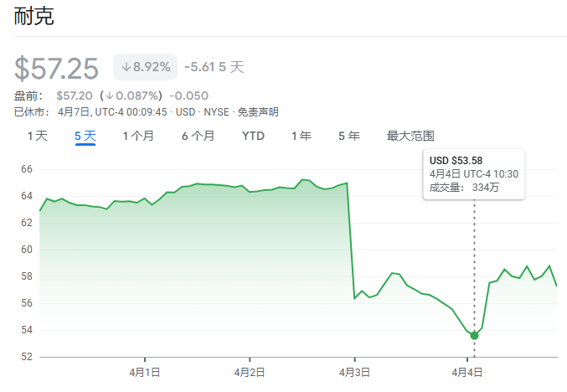Viewport: 567px width, 392px height.
Task: Click the 成交量 334万 volume text
Action: click(465, 188)
